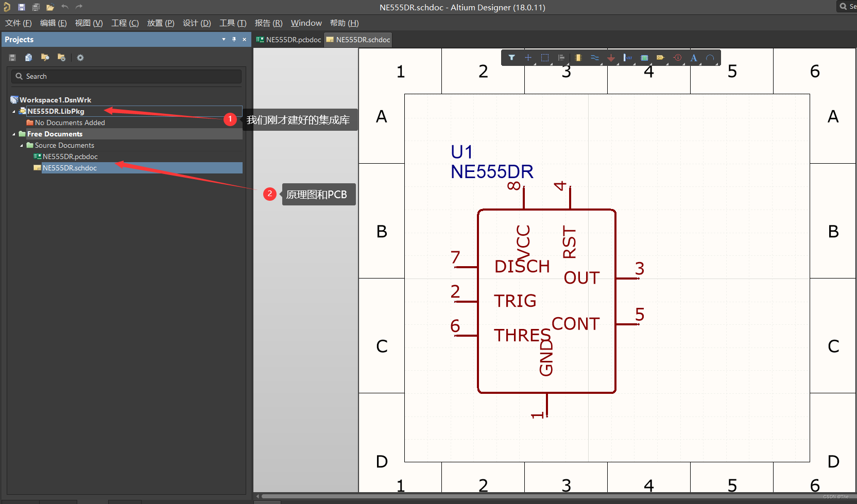Click the DISCH pin 7 of U1
Image resolution: width=857 pixels, height=504 pixels.
pyautogui.click(x=466, y=267)
